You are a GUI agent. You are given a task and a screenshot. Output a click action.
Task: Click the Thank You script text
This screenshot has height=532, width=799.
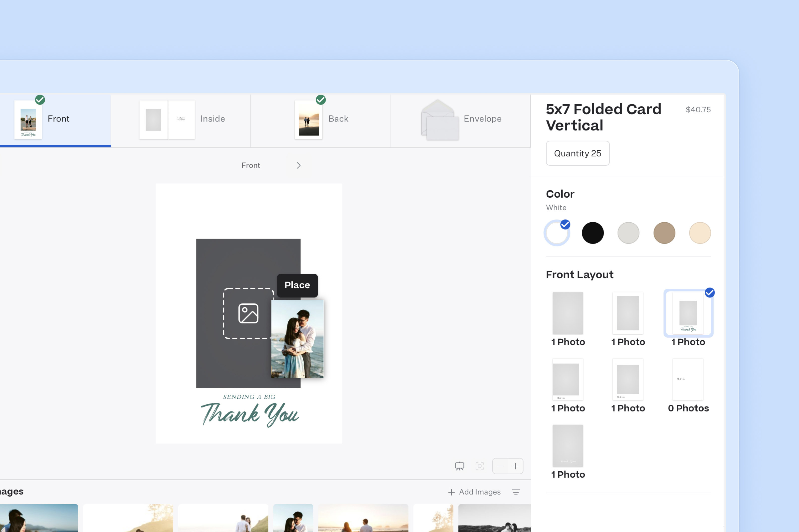pos(249,415)
